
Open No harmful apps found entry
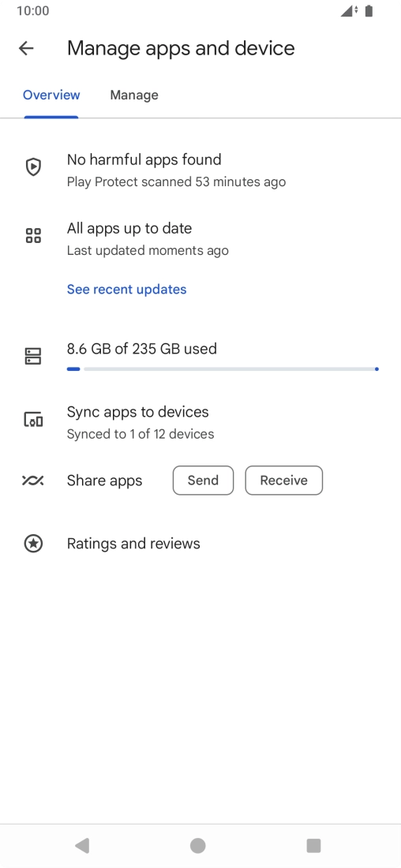[200, 170]
